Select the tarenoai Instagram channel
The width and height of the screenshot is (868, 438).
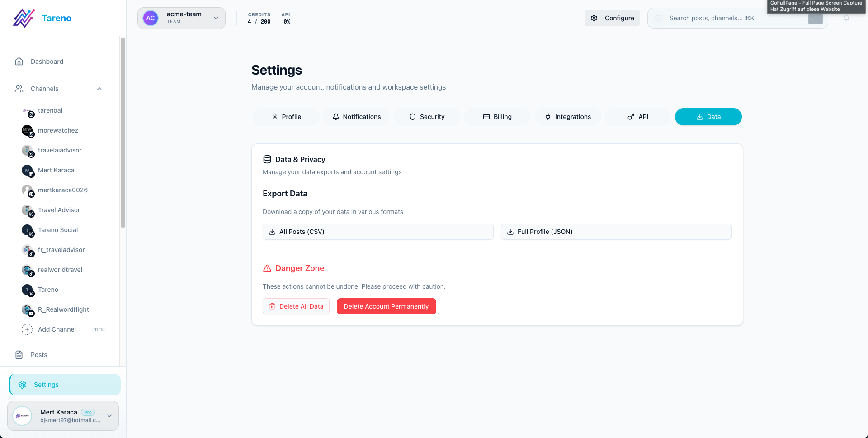pos(51,110)
